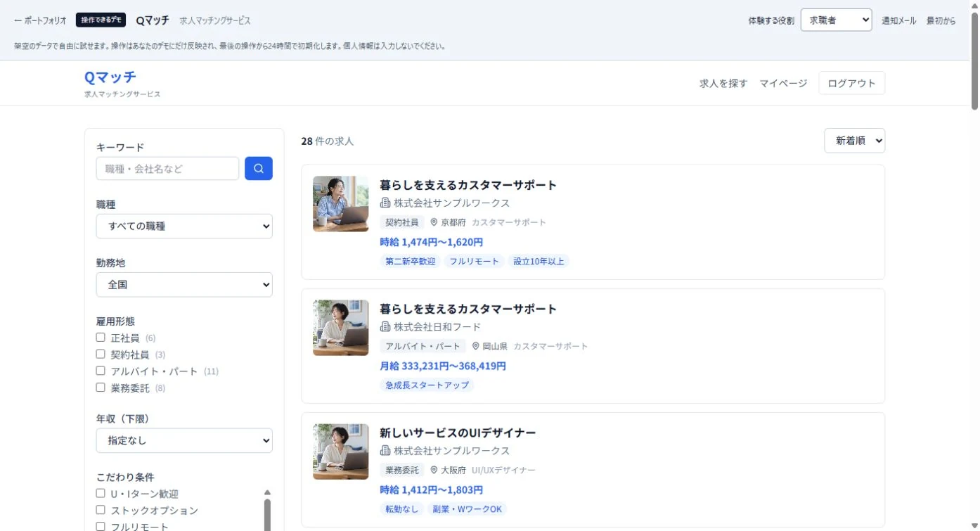Click the 急成長スタートアップ tag

click(x=427, y=385)
